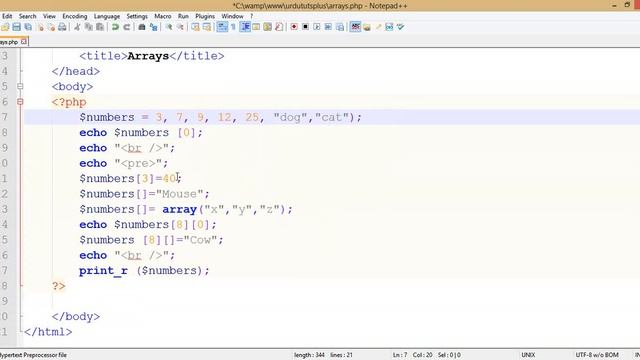
Task: Open the User Defined Language icon
Action: pyautogui.click(x=256, y=27)
